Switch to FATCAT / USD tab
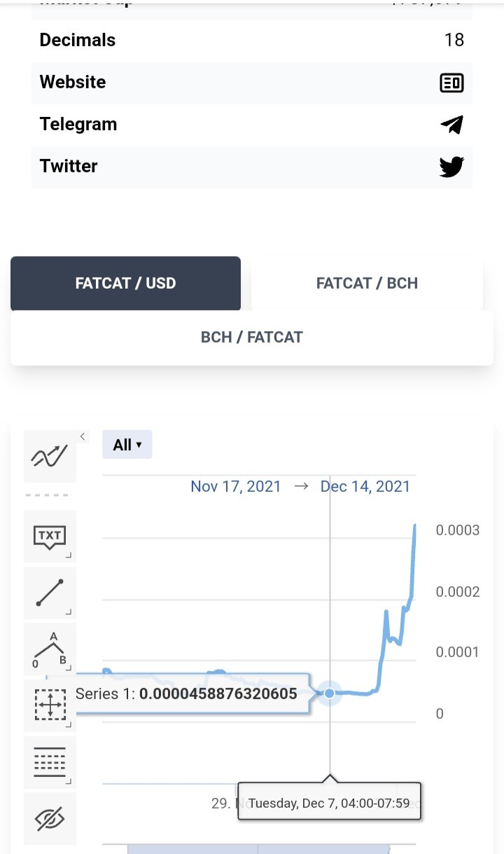 (125, 283)
